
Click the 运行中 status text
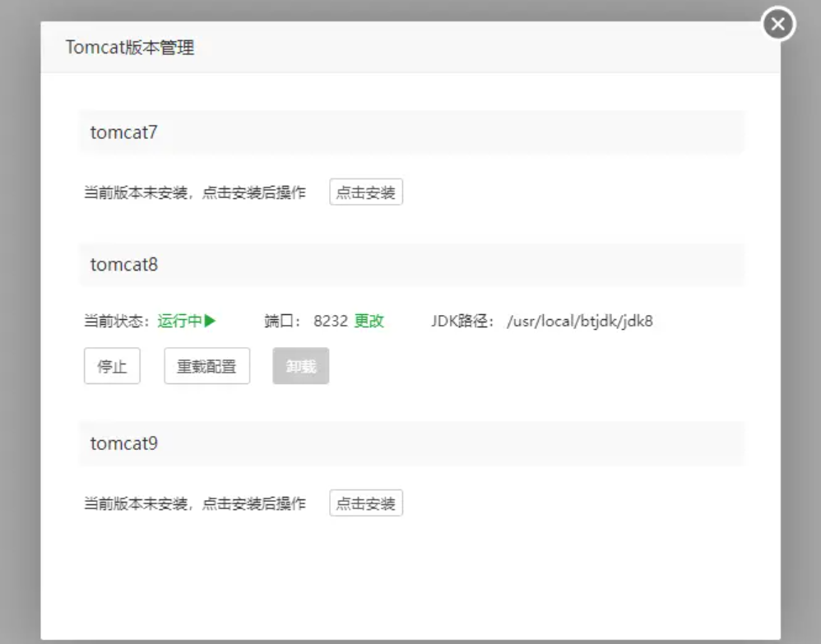179,321
